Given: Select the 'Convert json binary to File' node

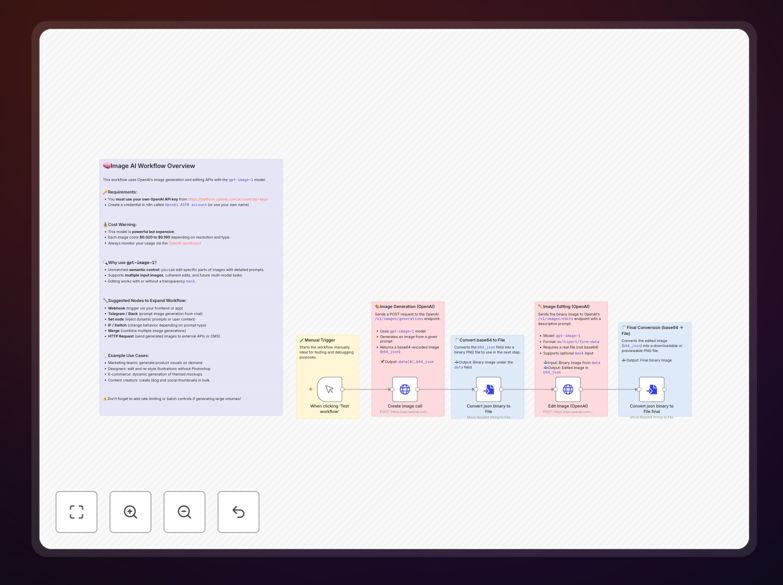Looking at the screenshot, I should tap(488, 389).
